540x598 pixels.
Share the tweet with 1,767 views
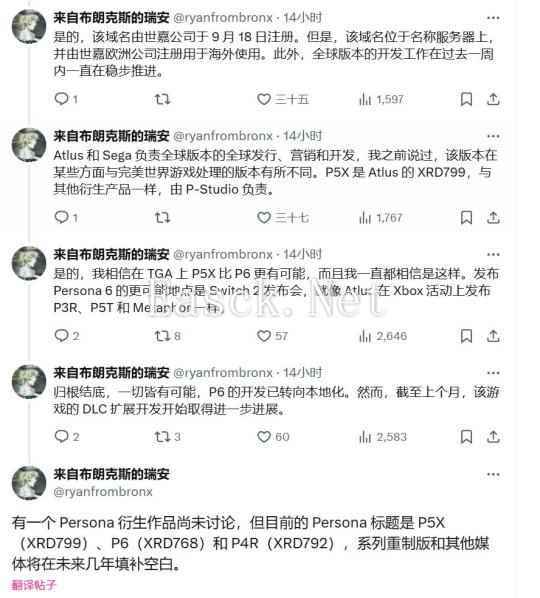[493, 218]
